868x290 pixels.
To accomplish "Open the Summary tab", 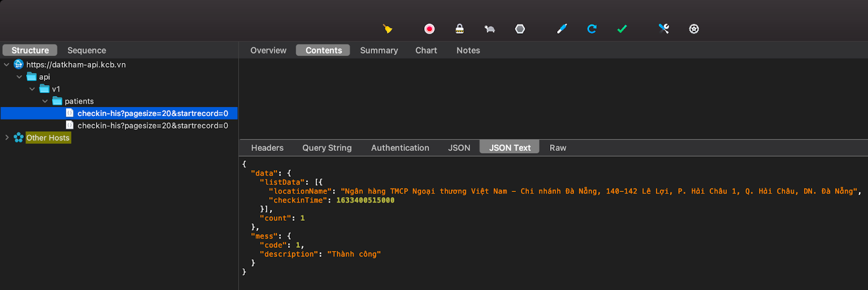I will [x=379, y=50].
